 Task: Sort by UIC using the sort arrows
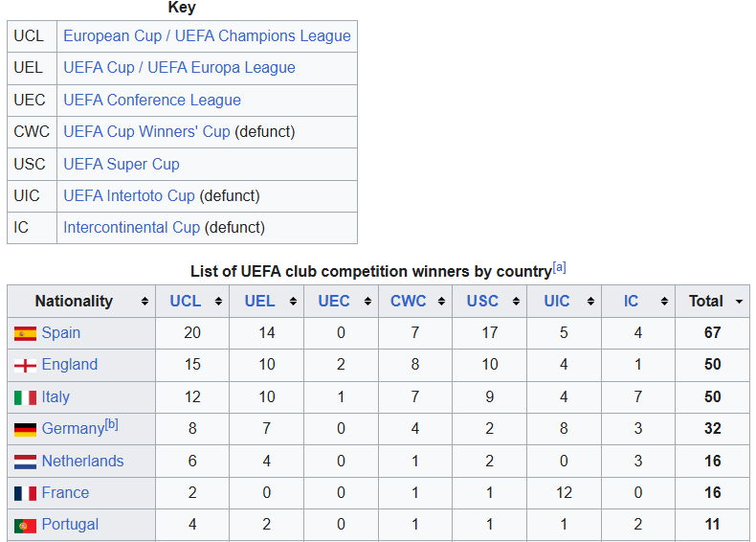(x=590, y=302)
